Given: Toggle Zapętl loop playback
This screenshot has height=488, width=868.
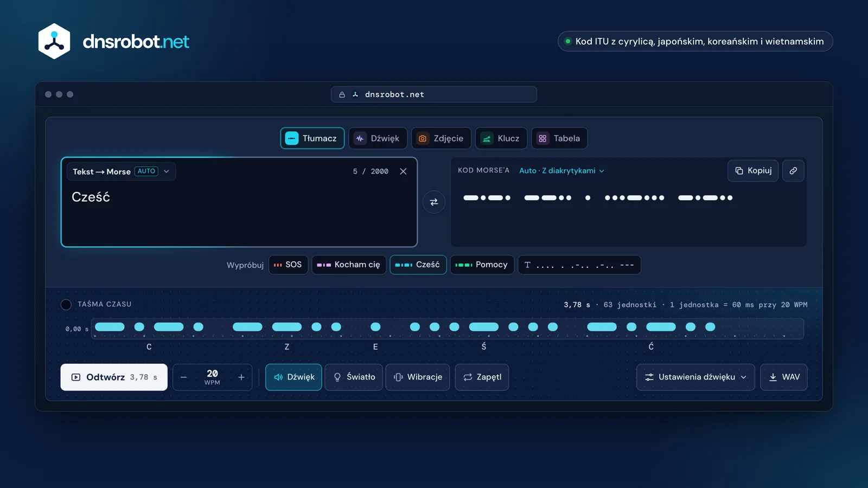Looking at the screenshot, I should pos(482,377).
